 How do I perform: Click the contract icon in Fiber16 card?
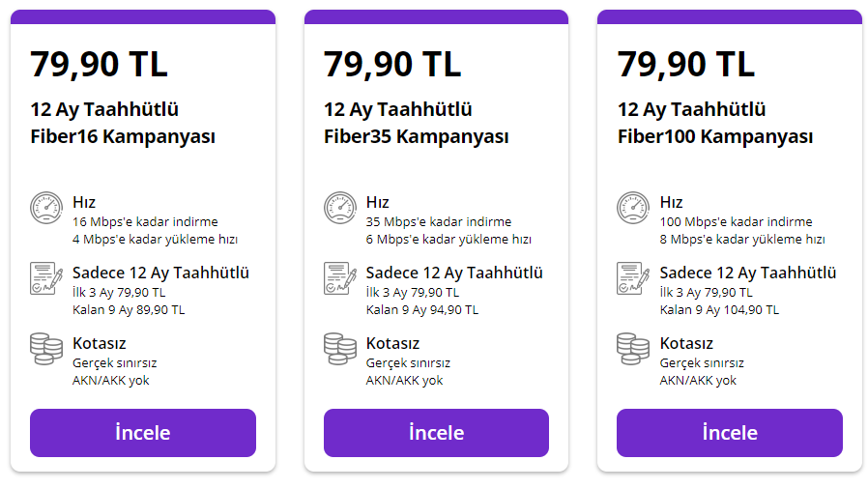[46, 278]
